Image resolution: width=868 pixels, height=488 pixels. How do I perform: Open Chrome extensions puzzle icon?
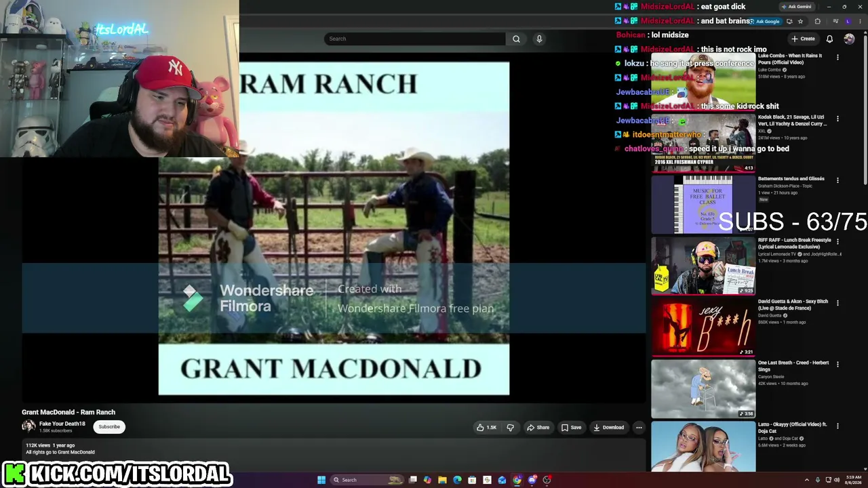pos(817,21)
